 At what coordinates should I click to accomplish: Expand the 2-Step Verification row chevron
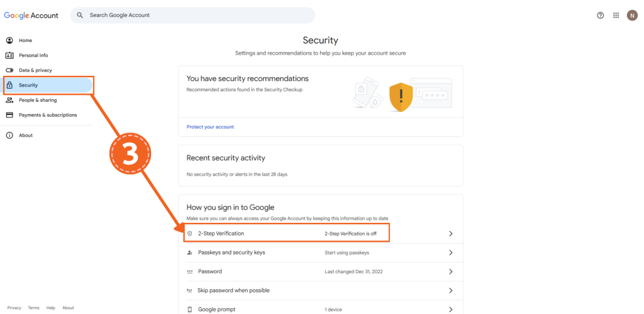pos(450,234)
